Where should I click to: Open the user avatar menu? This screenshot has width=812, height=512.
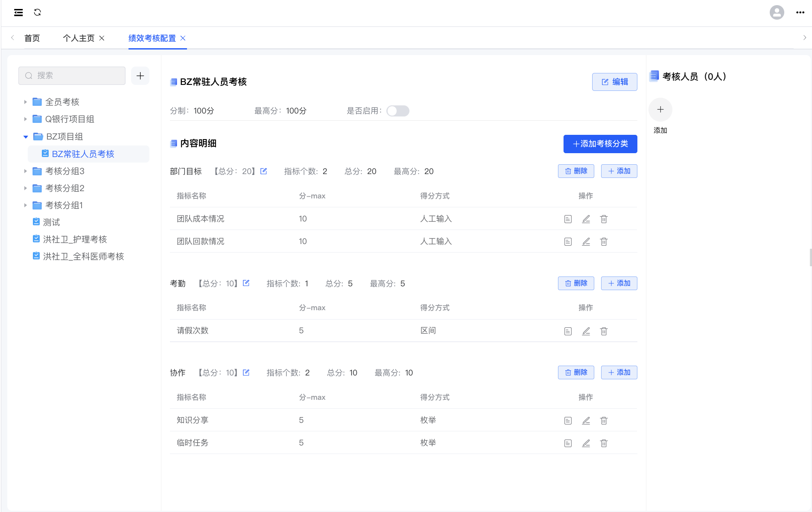(x=777, y=12)
